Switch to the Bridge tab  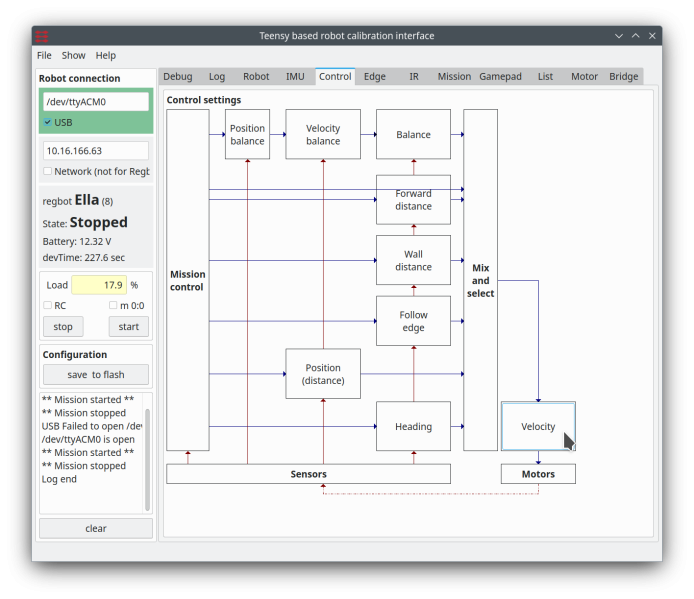point(624,77)
